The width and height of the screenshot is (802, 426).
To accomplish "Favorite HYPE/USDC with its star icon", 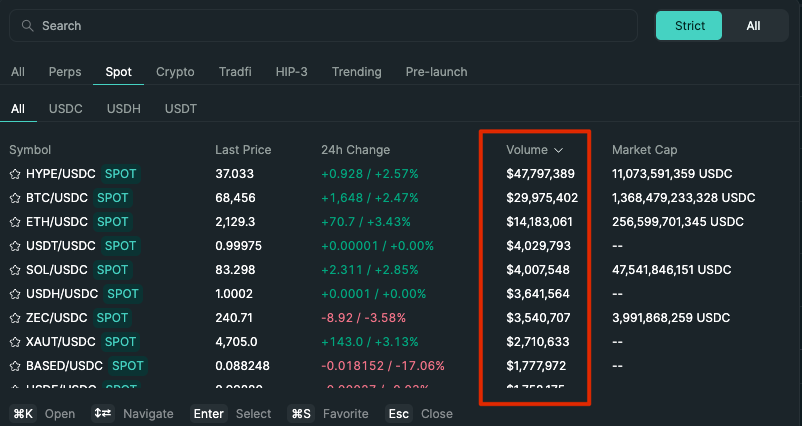I will point(15,174).
